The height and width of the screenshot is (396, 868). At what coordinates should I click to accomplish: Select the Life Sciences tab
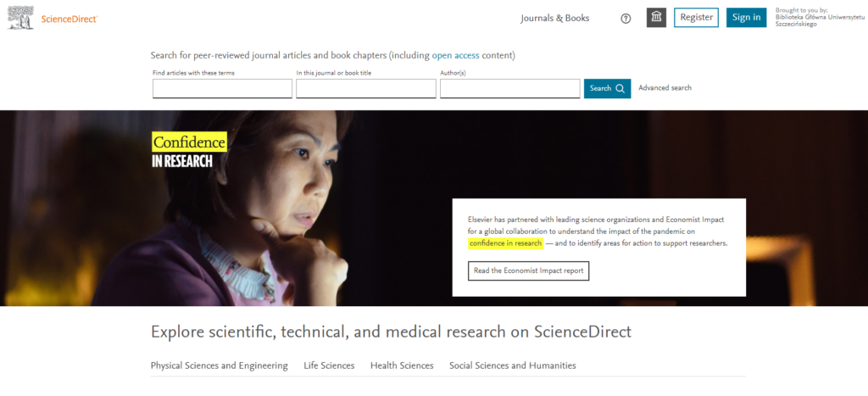point(329,365)
